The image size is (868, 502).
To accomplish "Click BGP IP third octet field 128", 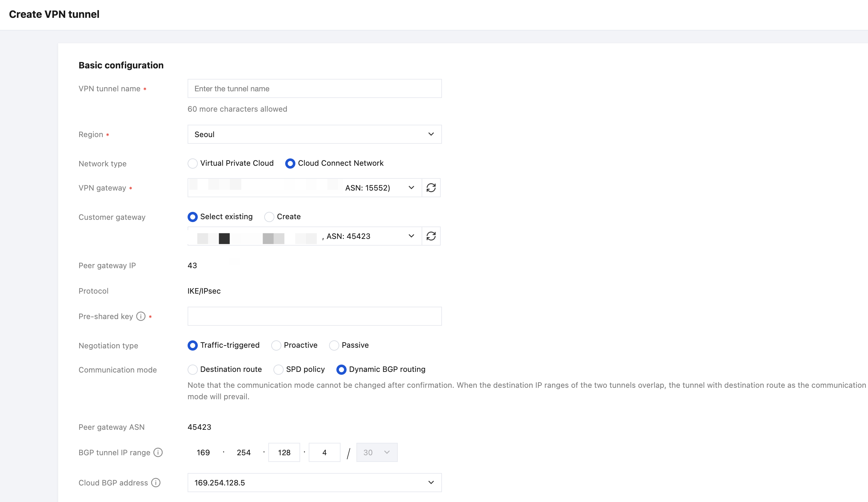I will [284, 452].
